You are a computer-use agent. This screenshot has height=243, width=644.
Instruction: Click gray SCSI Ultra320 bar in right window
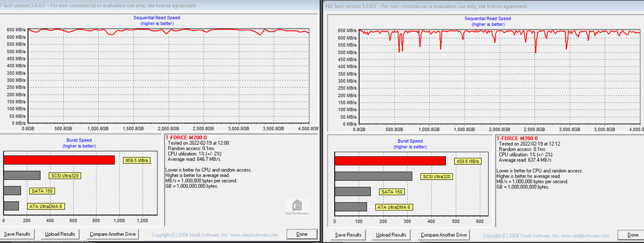point(373,176)
